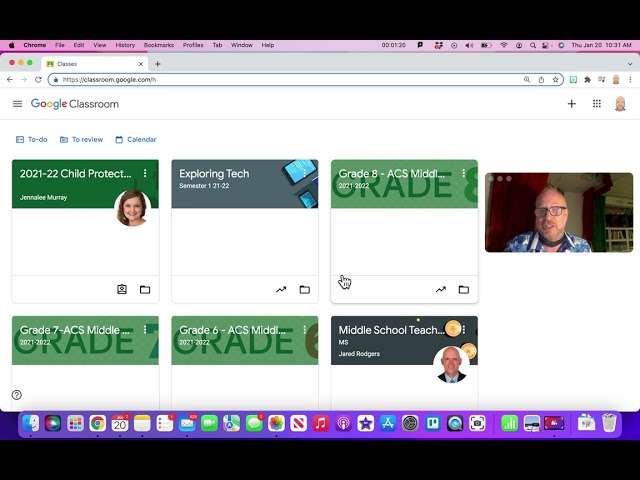Open the Bookmarks menu
Image resolution: width=640 pixels, height=480 pixels.
(x=159, y=45)
